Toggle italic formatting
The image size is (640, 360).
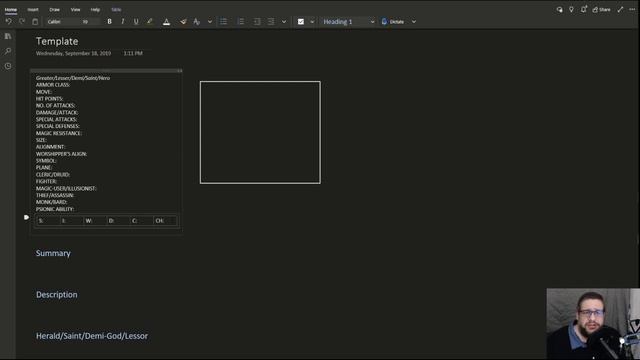[x=122, y=22]
